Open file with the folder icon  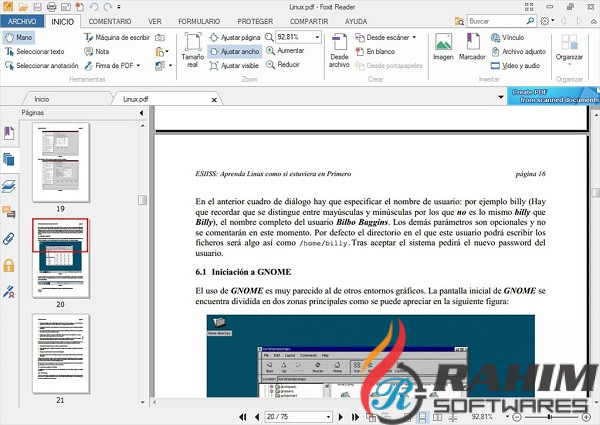(23, 7)
